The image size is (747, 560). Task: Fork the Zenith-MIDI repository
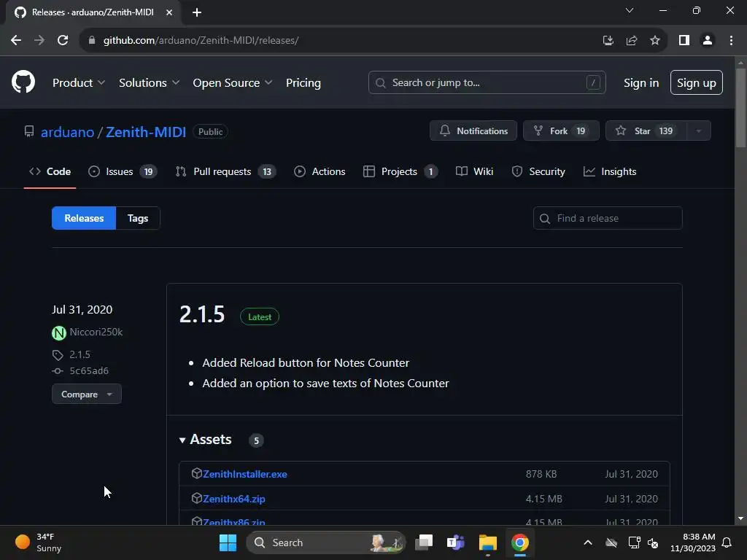(x=561, y=131)
